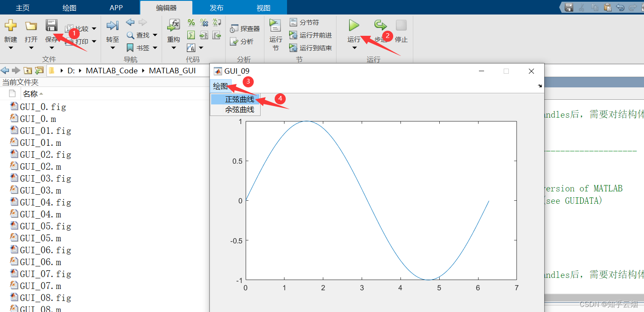Click the up-one-folder icon in address bar
Viewport: 644px width, 312px height.
(x=28, y=70)
